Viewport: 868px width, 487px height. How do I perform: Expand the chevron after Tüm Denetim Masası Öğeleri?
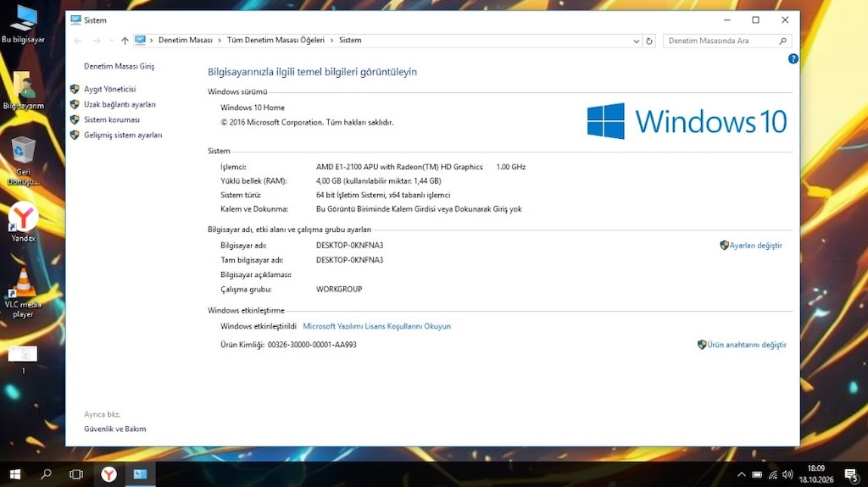point(332,41)
